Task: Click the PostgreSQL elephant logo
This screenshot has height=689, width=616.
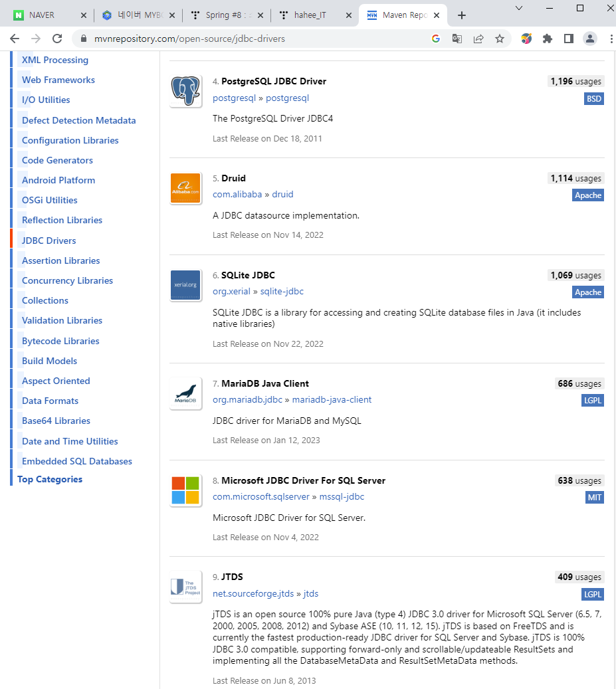Action: click(186, 91)
